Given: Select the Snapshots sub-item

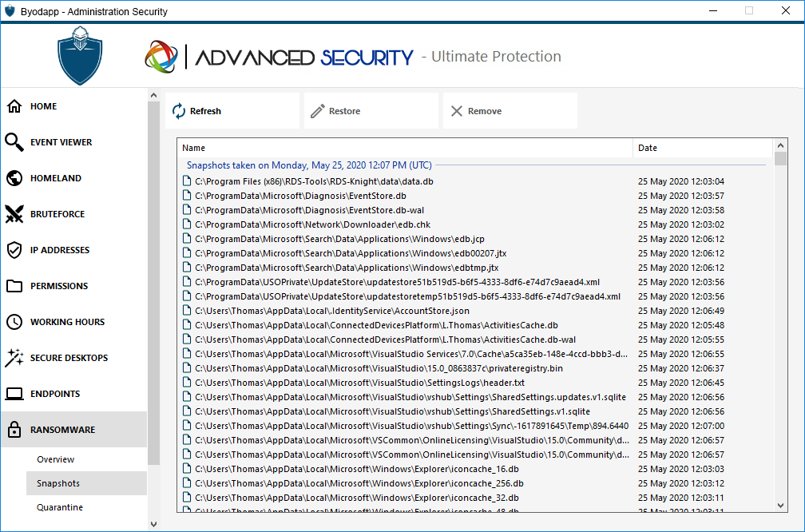Looking at the screenshot, I should pos(86,483).
